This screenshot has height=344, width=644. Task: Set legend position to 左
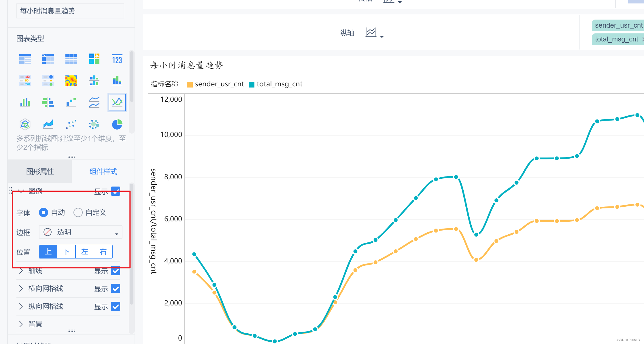(85, 252)
